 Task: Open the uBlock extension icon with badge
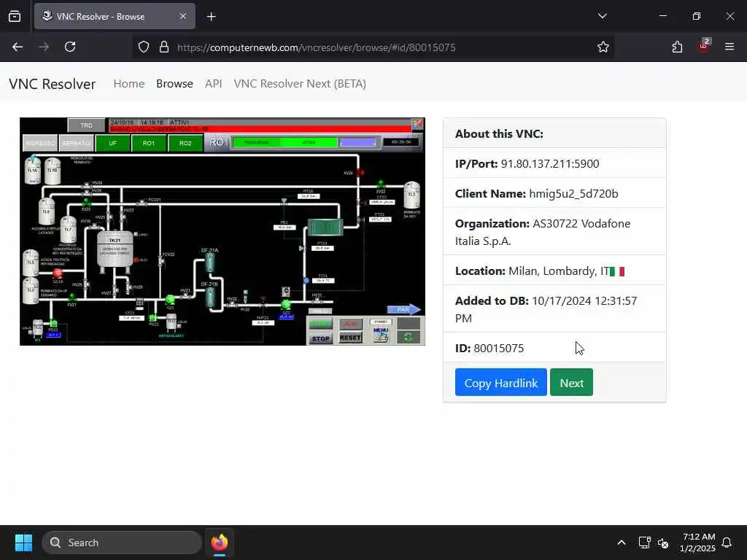tap(704, 46)
